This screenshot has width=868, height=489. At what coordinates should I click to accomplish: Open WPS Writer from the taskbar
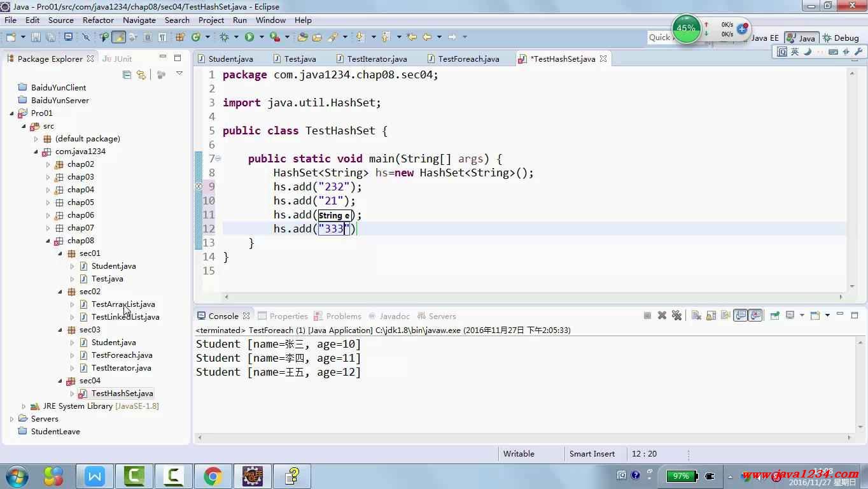click(x=95, y=476)
